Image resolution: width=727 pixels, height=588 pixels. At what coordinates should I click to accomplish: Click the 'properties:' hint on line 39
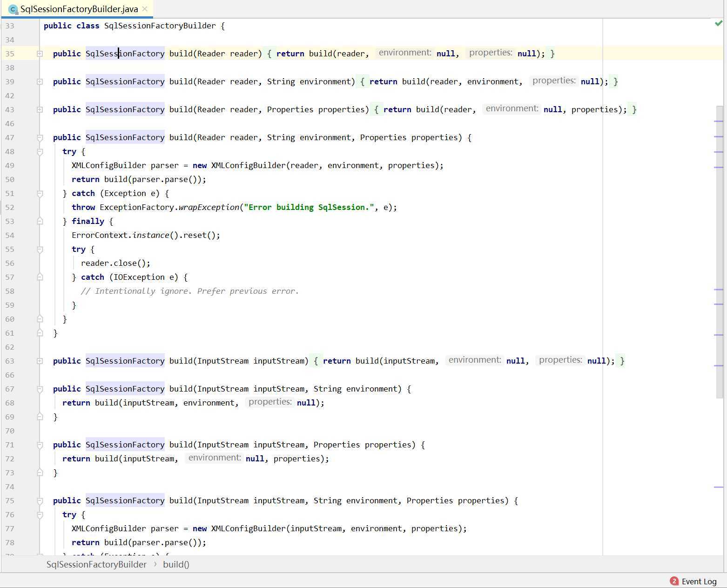coord(554,81)
